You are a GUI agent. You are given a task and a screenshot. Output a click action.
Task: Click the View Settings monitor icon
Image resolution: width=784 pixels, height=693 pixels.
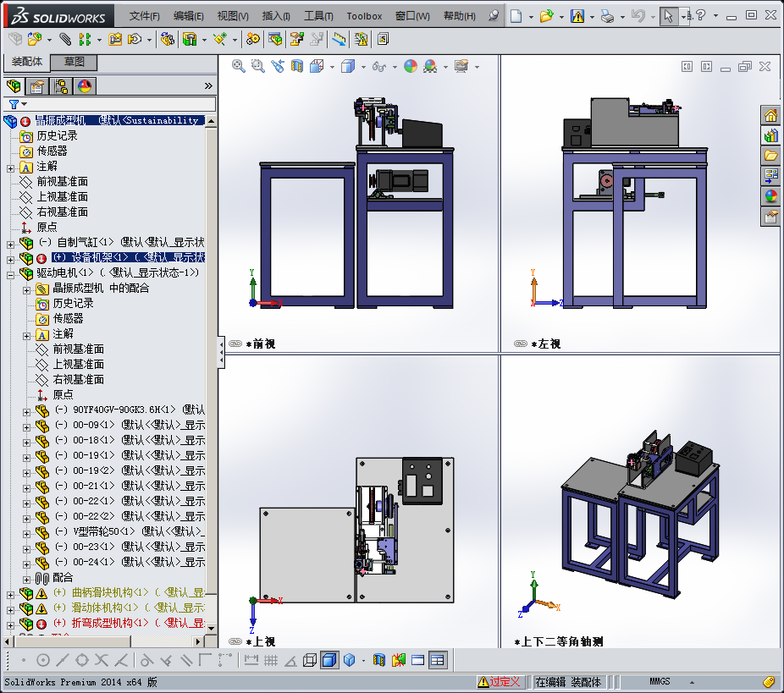point(461,66)
